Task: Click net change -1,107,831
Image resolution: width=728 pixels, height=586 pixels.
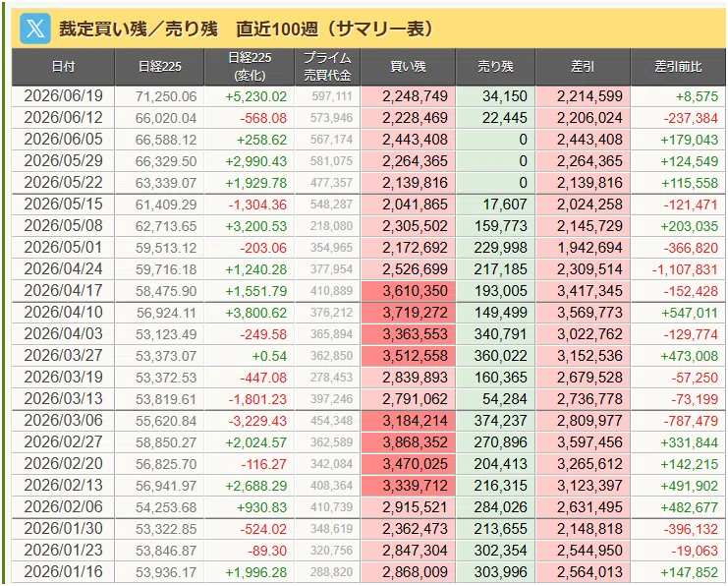Action: 686,269
